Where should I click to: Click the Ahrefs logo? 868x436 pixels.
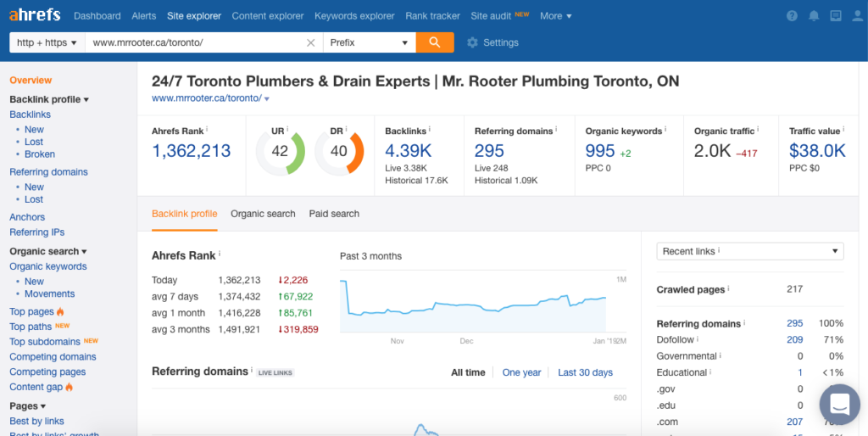[x=35, y=15]
